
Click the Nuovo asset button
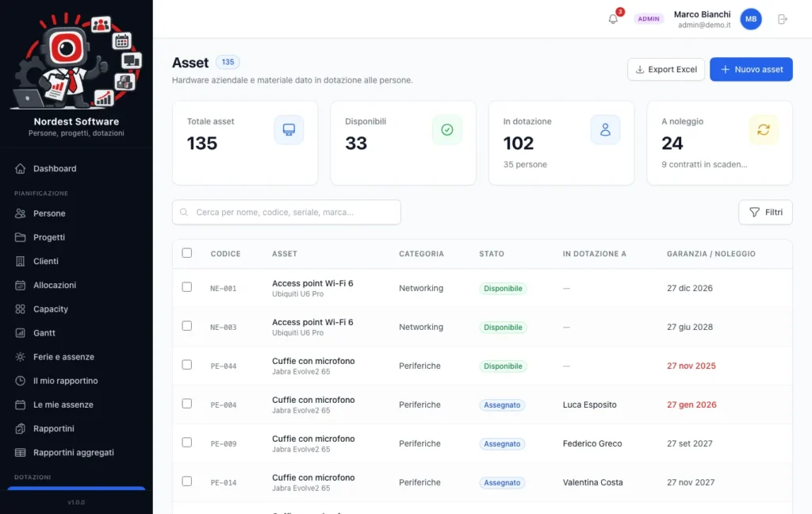(751, 70)
